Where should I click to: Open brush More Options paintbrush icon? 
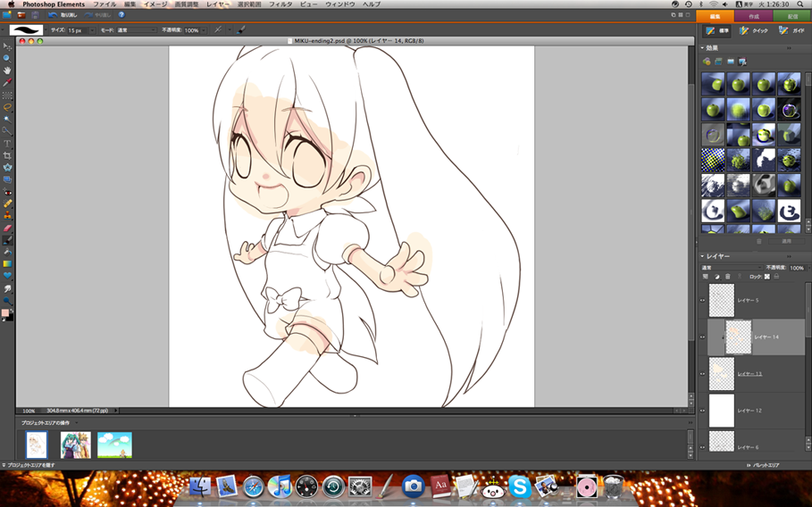[240, 30]
